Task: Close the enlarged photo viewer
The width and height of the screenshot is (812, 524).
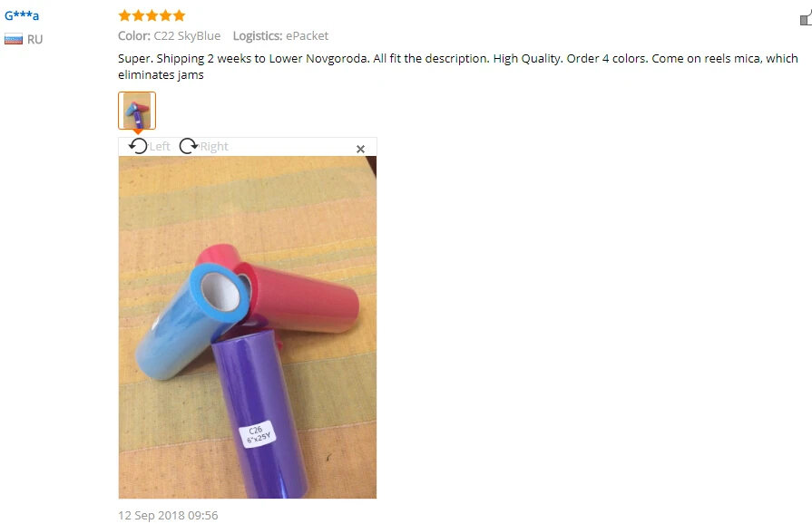Action: tap(360, 149)
